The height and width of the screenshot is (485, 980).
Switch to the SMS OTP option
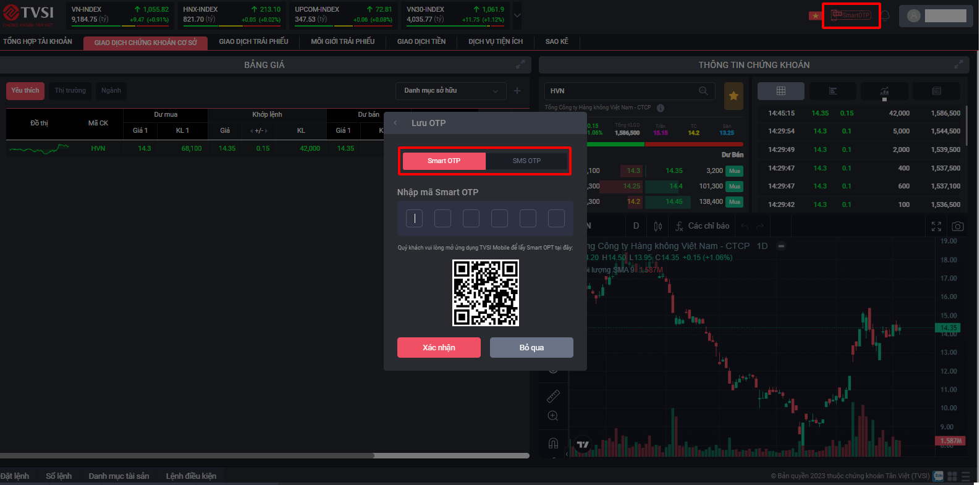click(526, 161)
